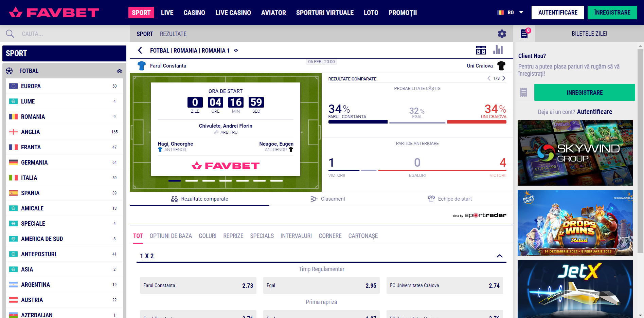Open the RO language dropdown
The width and height of the screenshot is (644, 318).
(510, 13)
